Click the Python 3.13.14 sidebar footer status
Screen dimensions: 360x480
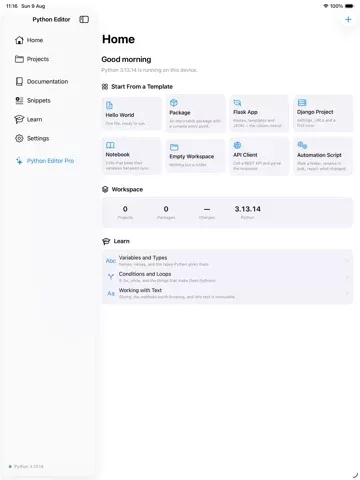click(26, 466)
